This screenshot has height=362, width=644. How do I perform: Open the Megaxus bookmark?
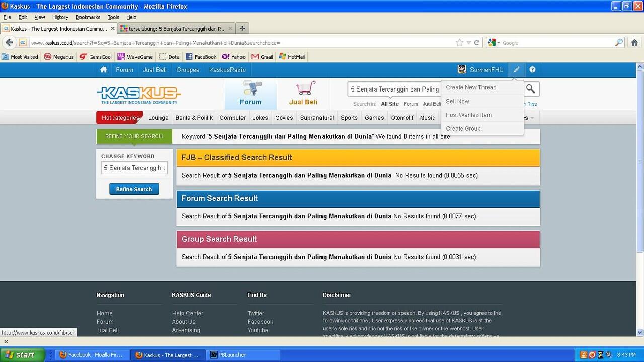59,57
